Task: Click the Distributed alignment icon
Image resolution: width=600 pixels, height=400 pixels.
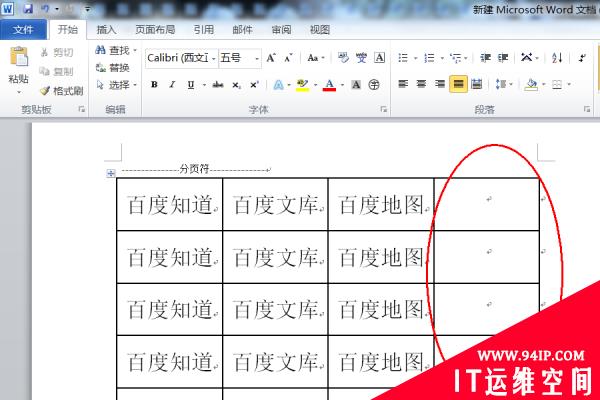Action: pyautogui.click(x=476, y=84)
